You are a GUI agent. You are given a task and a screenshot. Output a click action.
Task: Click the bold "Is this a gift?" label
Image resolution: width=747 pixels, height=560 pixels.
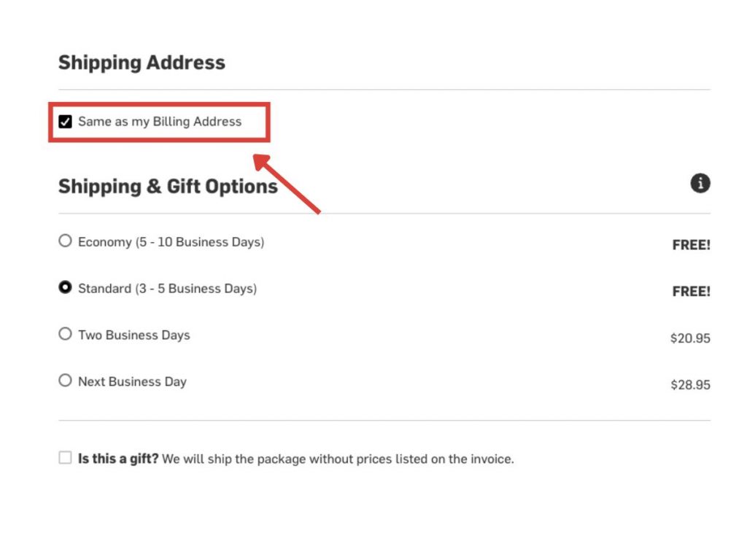(x=118, y=459)
